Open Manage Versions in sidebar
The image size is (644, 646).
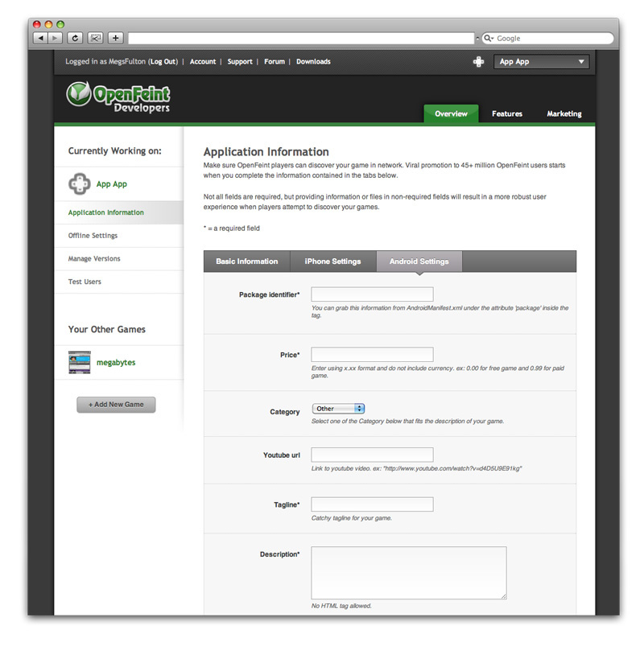coord(119,259)
